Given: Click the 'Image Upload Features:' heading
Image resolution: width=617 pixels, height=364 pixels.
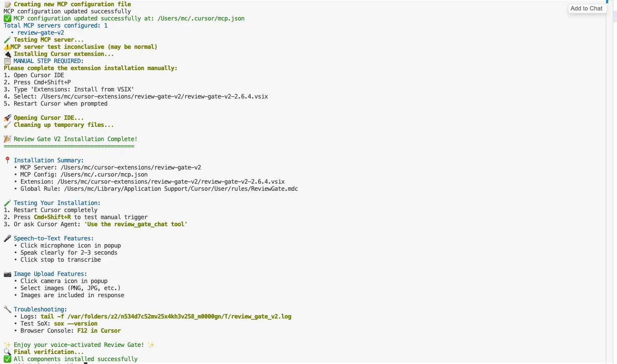Looking at the screenshot, I should [x=50, y=274].
